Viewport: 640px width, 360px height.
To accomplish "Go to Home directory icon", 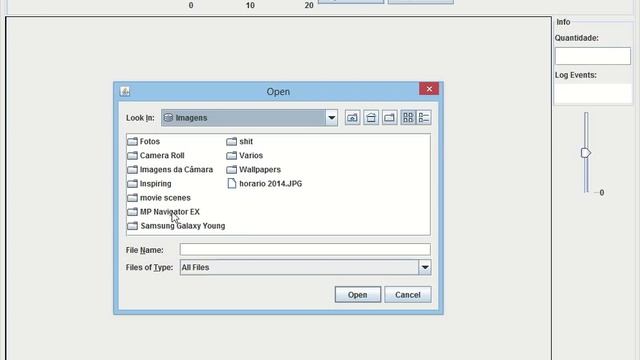I will [x=371, y=118].
